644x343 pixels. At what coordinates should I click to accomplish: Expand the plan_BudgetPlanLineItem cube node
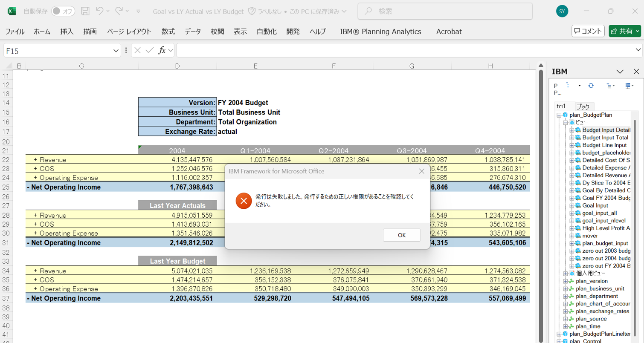pyautogui.click(x=559, y=334)
